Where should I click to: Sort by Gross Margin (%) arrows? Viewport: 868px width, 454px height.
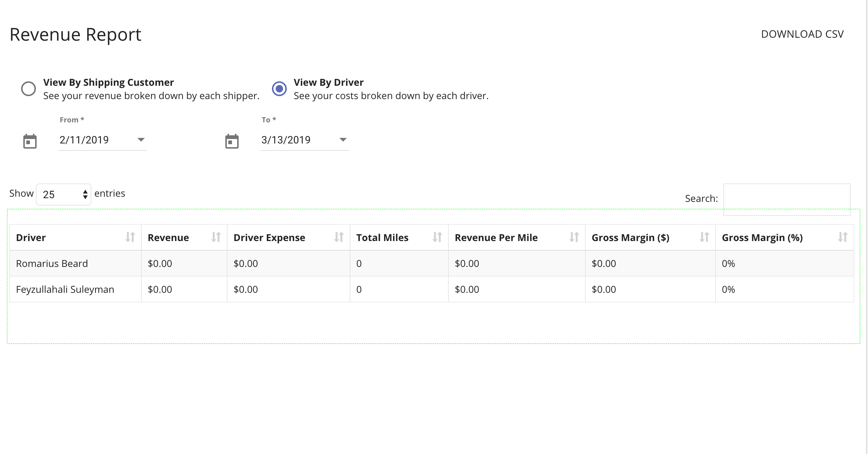(843, 237)
